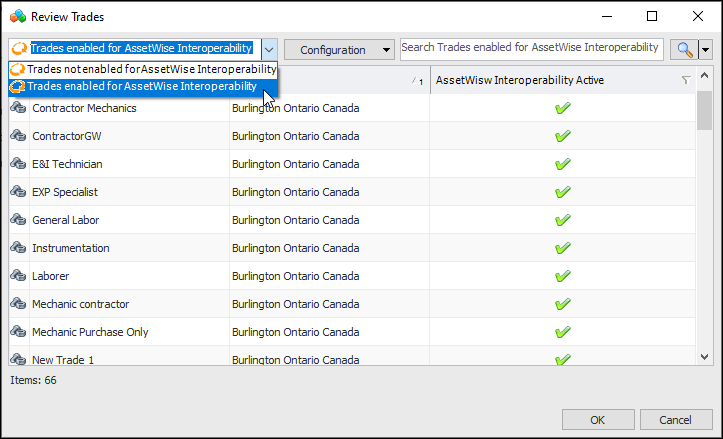Click the trade icon beside Mechanic contractor
The height and width of the screenshot is (439, 723).
coord(18,304)
